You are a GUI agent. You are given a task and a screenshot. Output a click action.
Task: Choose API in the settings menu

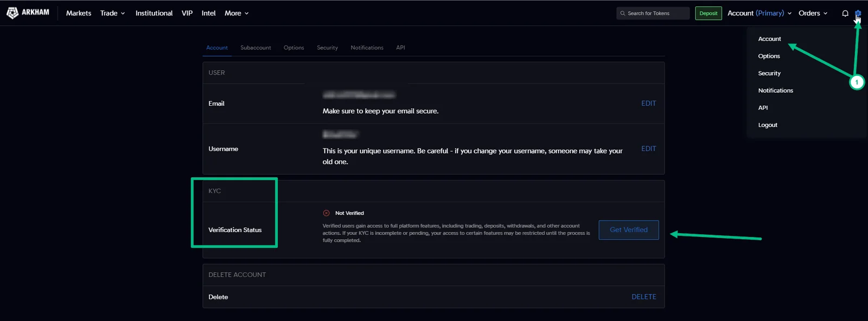[x=763, y=108]
